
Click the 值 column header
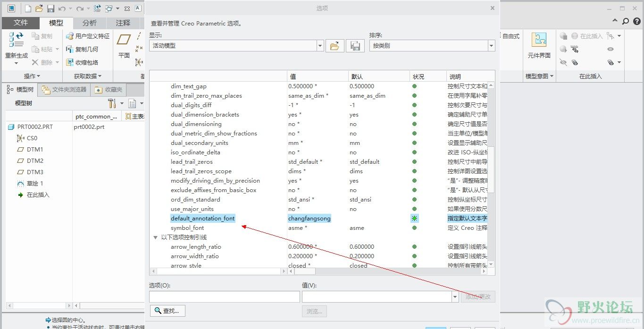tap(318, 76)
